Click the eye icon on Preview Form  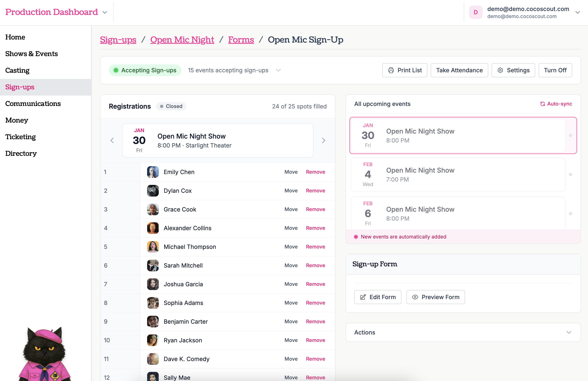tap(415, 297)
